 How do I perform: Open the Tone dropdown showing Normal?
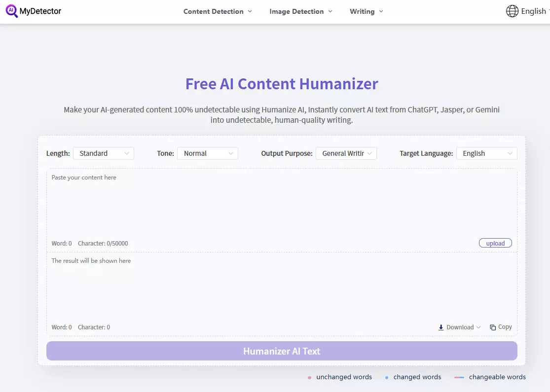click(x=207, y=153)
